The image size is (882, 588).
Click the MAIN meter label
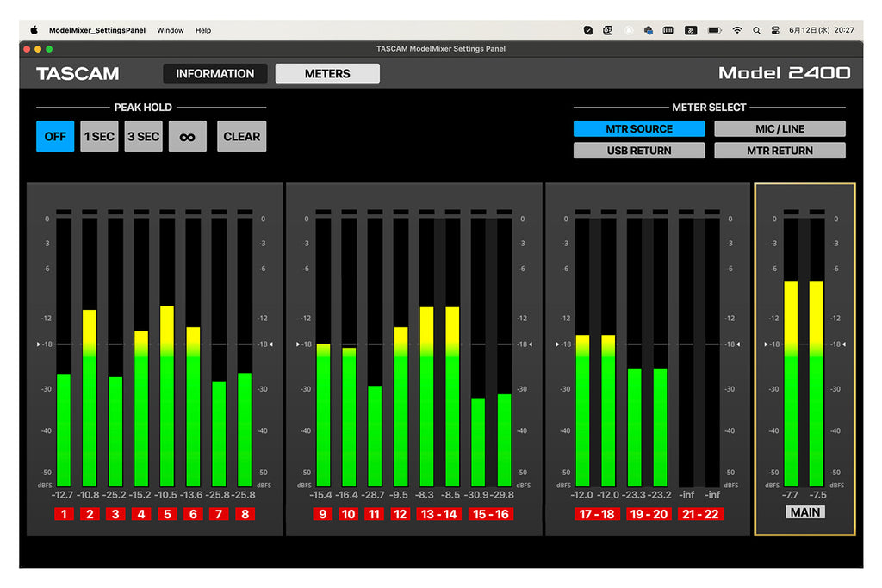(805, 512)
